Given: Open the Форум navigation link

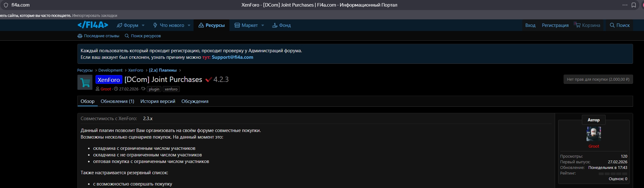Looking at the screenshot, I should pyautogui.click(x=127, y=25).
